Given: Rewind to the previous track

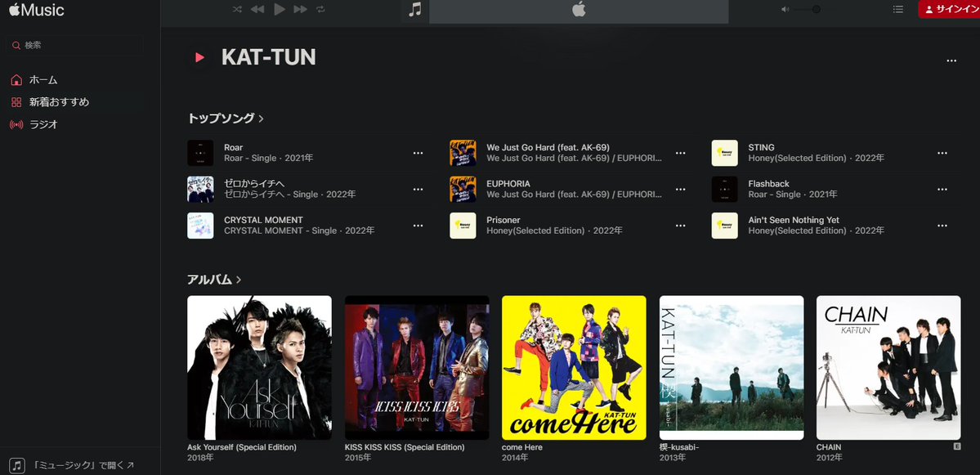Looking at the screenshot, I should pos(256,9).
